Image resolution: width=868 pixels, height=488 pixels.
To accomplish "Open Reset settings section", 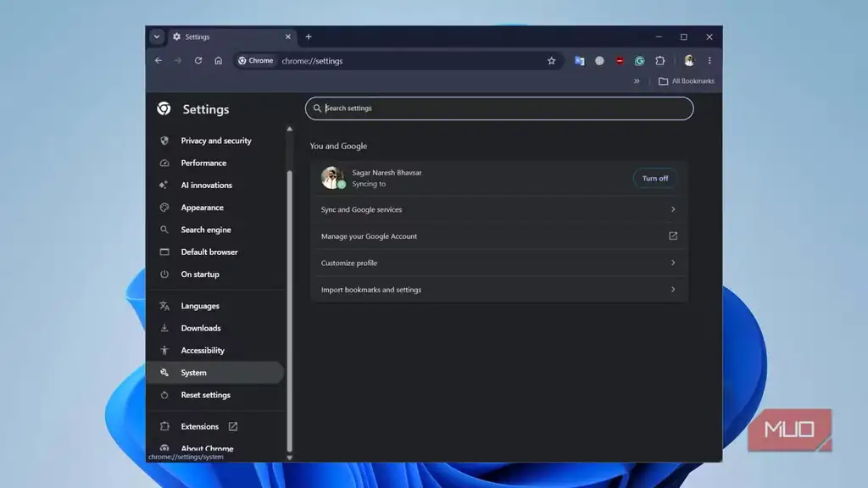I will pos(216,395).
